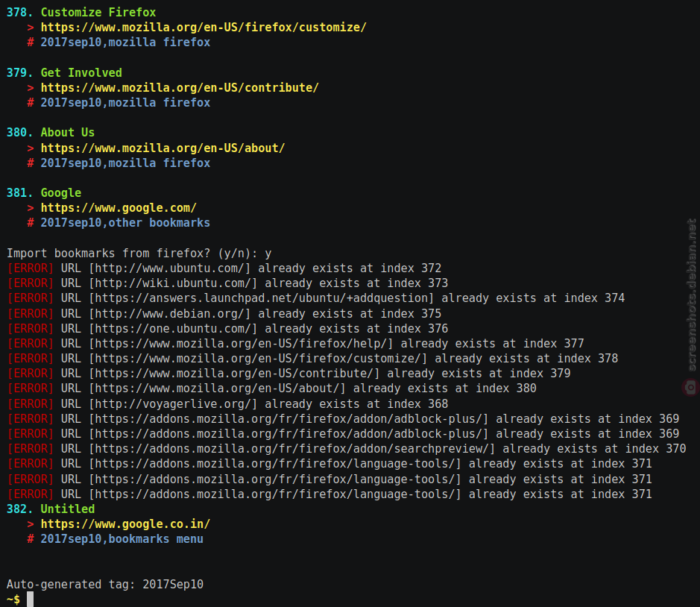
Task: Click the answers.launchpad.net URL in error
Action: point(261,298)
